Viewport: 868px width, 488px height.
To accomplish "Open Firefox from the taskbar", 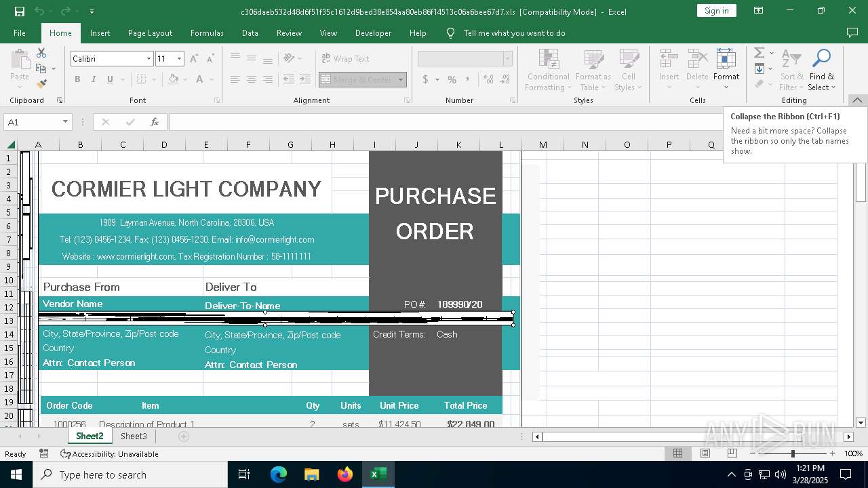I will 345,474.
